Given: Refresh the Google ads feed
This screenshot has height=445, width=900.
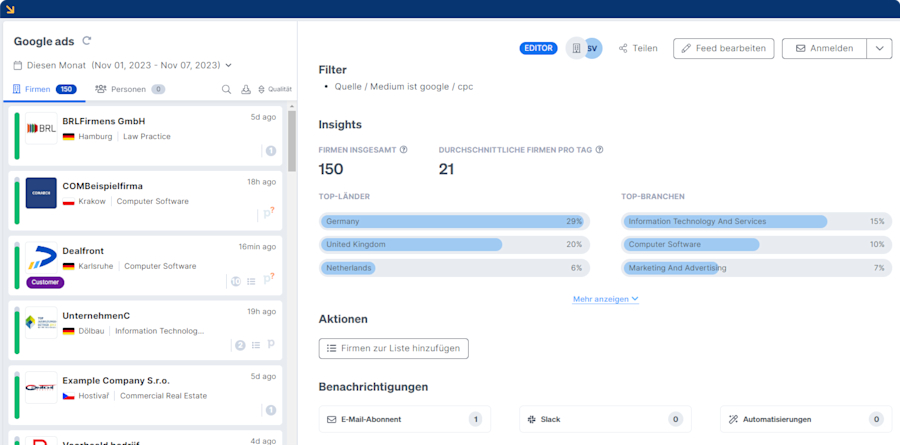Looking at the screenshot, I should click(x=87, y=41).
